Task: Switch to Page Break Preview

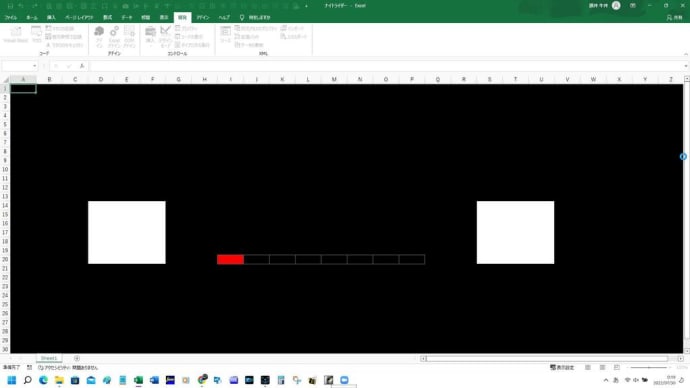Action: coord(617,367)
